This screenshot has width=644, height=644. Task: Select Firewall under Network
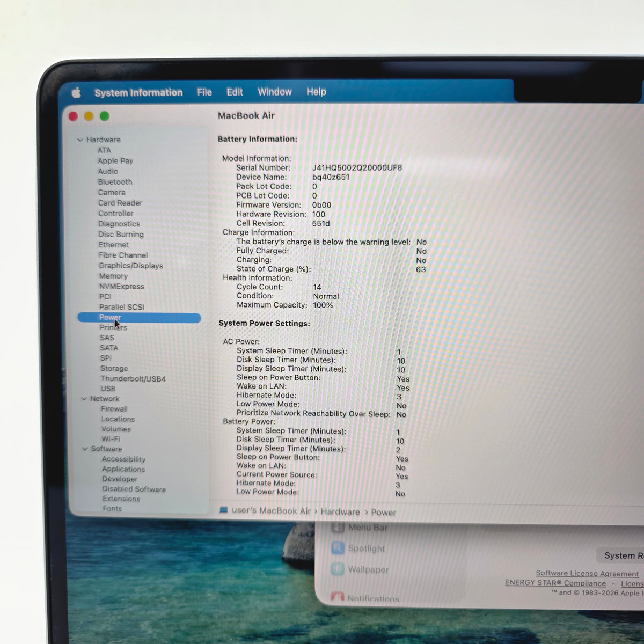[114, 409]
